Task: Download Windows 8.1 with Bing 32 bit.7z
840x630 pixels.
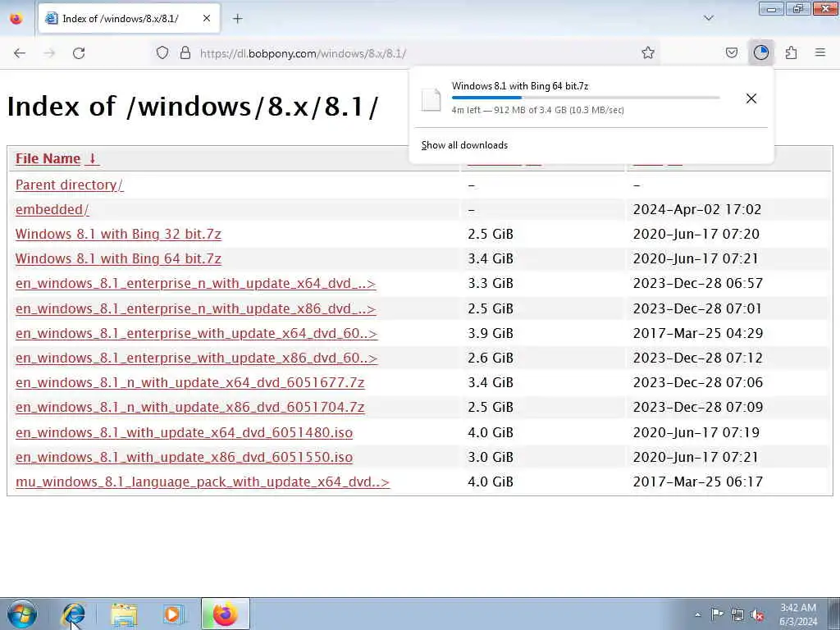Action: tap(118, 234)
